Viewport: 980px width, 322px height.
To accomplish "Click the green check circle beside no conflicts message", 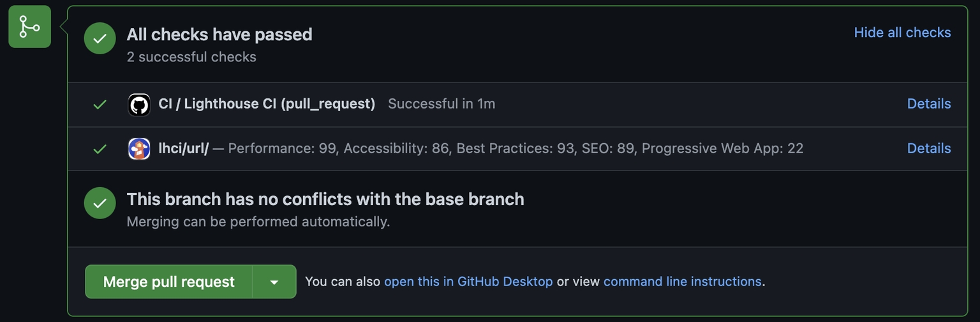I will (x=100, y=203).
